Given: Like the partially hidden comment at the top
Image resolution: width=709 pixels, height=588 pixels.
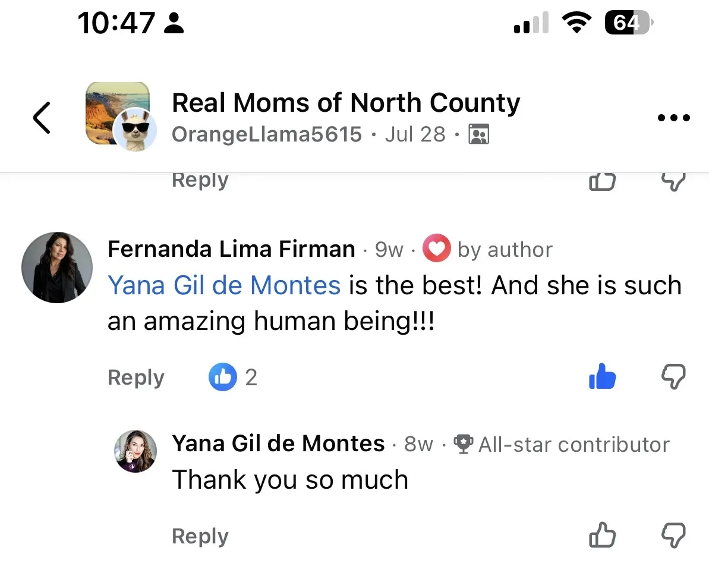Looking at the screenshot, I should tap(602, 181).
